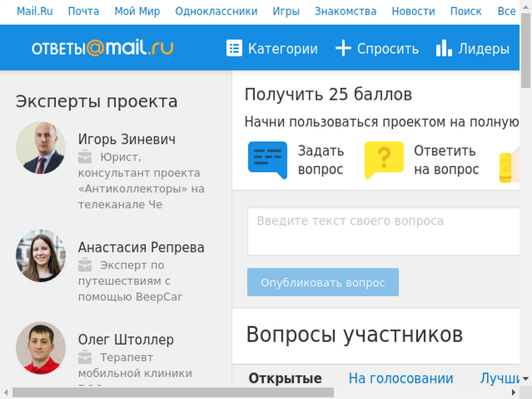Switch to the На голосовании tab
This screenshot has width=532, height=399.
[401, 378]
